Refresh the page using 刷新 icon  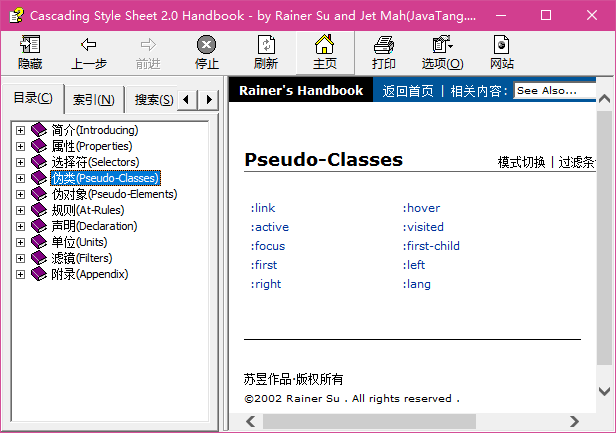pos(266,44)
